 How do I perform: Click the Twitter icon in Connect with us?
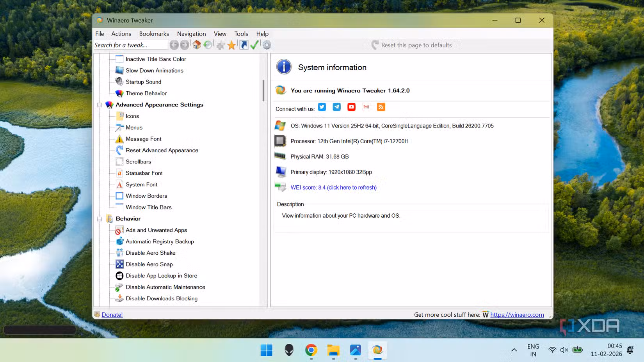322,107
